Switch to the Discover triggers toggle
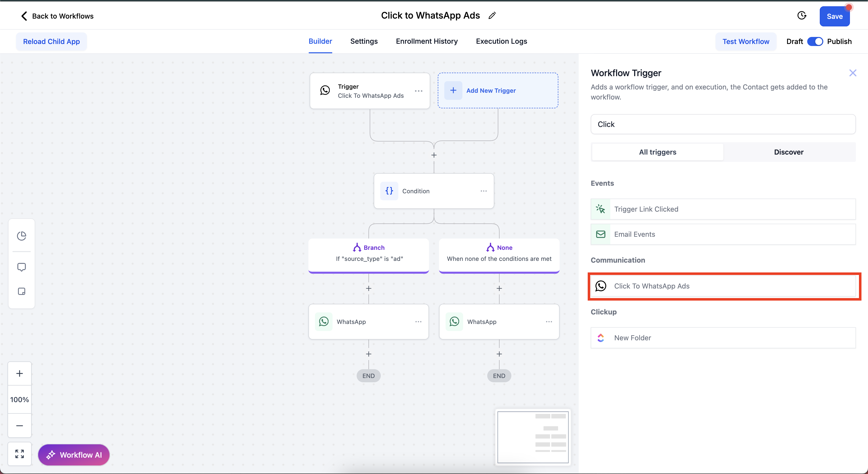 [x=788, y=152]
